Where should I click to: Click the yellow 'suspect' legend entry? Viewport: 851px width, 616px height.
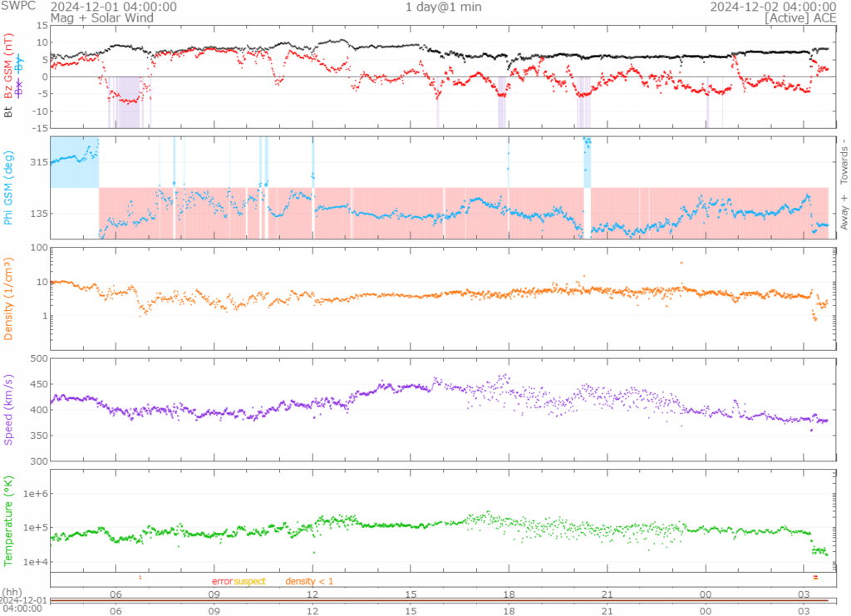(249, 581)
